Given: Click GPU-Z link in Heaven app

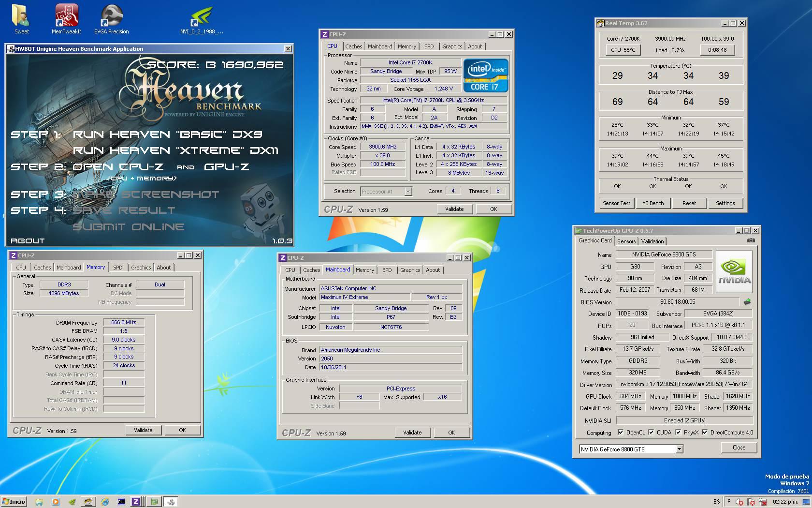Looking at the screenshot, I should pyautogui.click(x=227, y=167).
